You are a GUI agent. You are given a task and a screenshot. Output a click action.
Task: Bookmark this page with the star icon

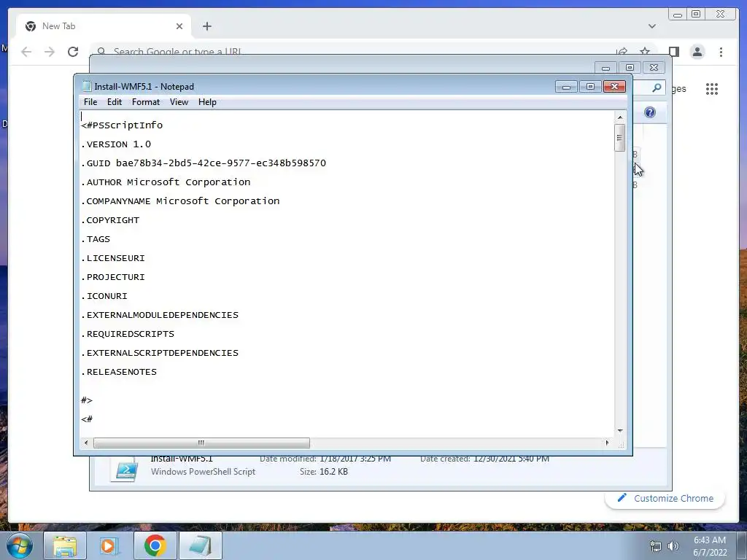coord(645,51)
